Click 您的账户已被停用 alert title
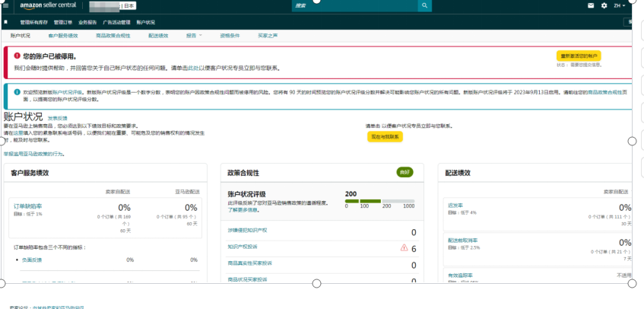This screenshot has height=309, width=644. coord(49,56)
